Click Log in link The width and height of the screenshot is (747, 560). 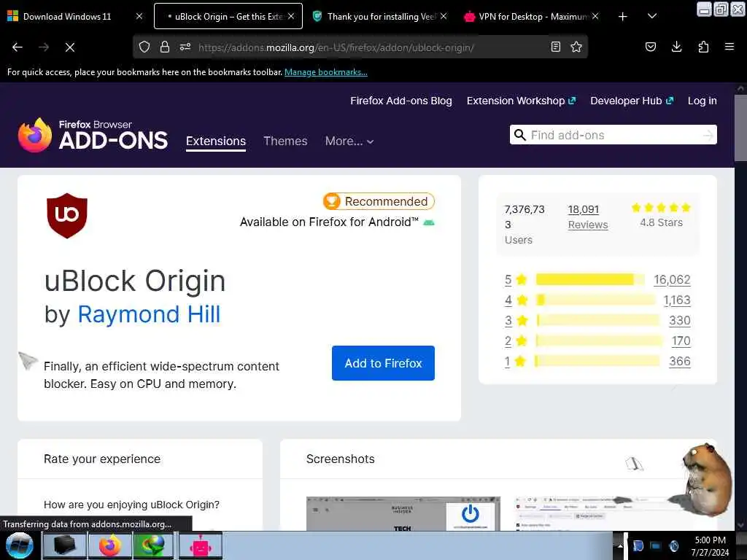tap(703, 101)
